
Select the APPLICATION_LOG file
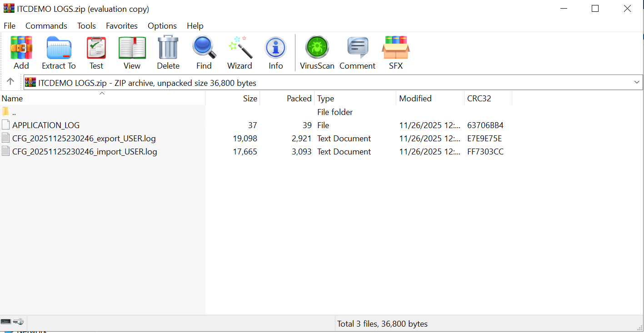[x=46, y=125]
